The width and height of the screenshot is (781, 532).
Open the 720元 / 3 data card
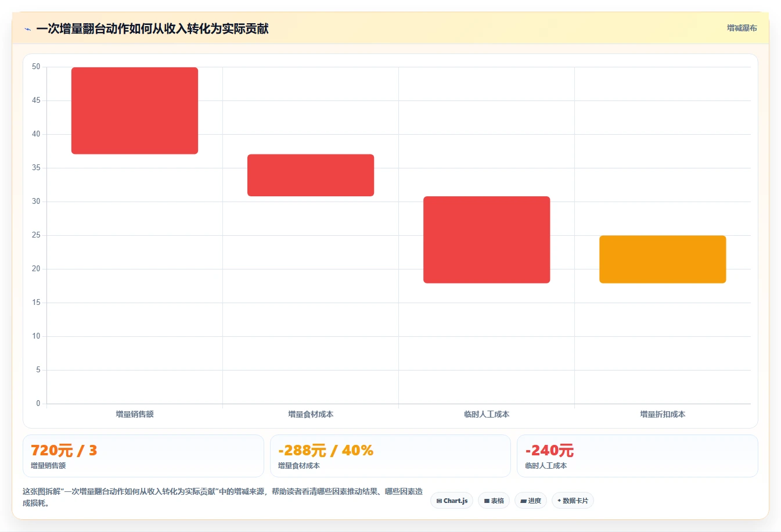[143, 456]
